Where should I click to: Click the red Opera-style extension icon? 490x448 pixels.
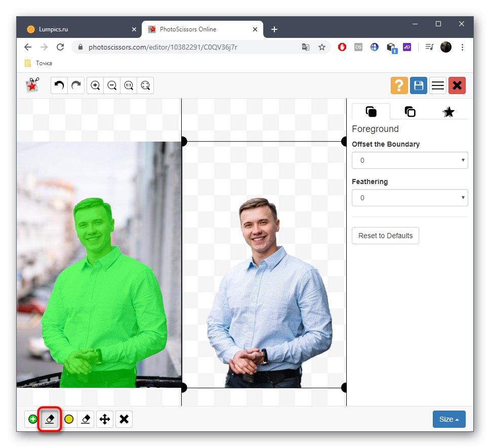coord(342,47)
